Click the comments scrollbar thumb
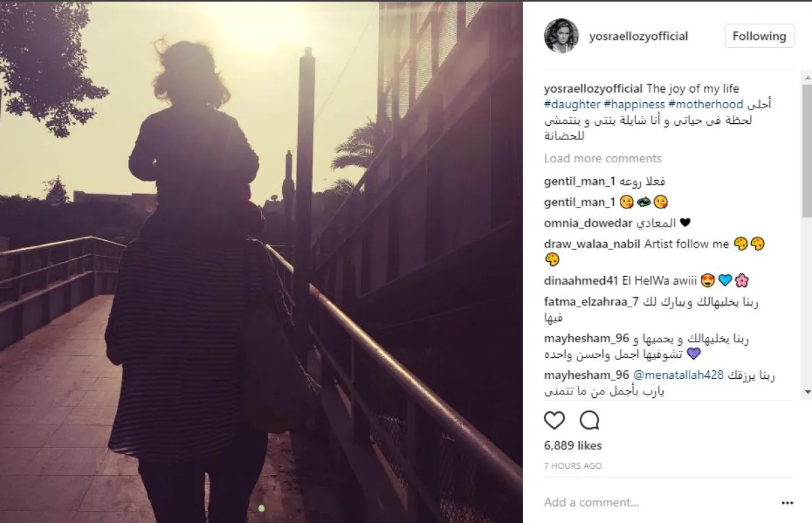This screenshot has height=523, width=812. [807, 151]
